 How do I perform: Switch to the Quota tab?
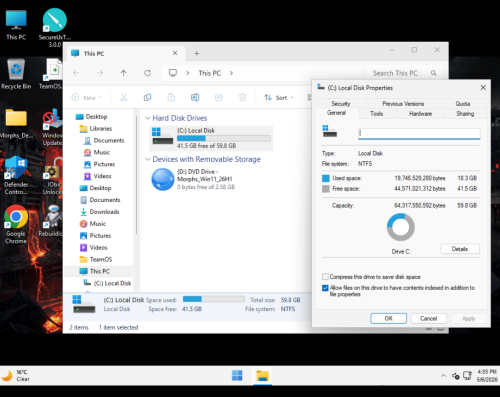463,104
